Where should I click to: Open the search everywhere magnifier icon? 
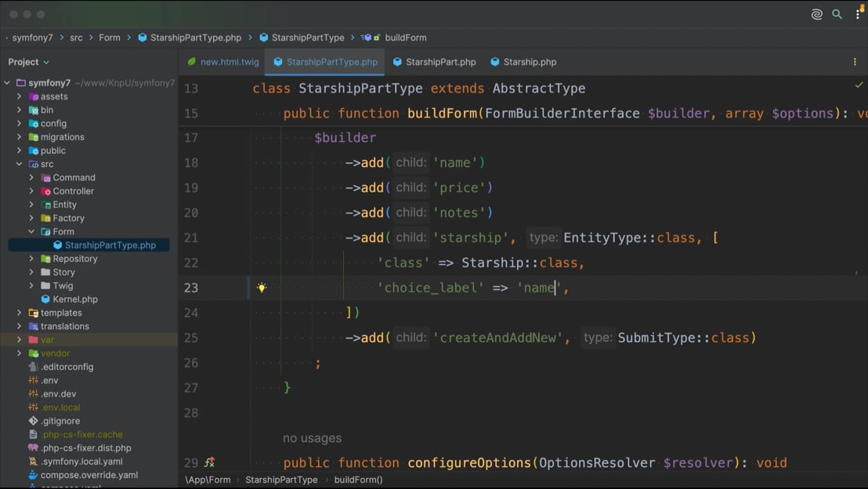pyautogui.click(x=837, y=14)
